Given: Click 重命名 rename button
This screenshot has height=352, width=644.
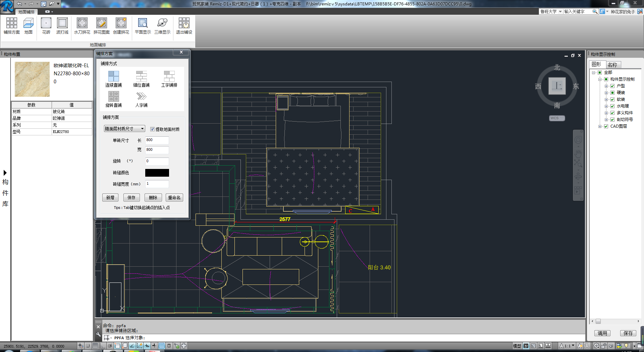Looking at the screenshot, I should click(174, 197).
